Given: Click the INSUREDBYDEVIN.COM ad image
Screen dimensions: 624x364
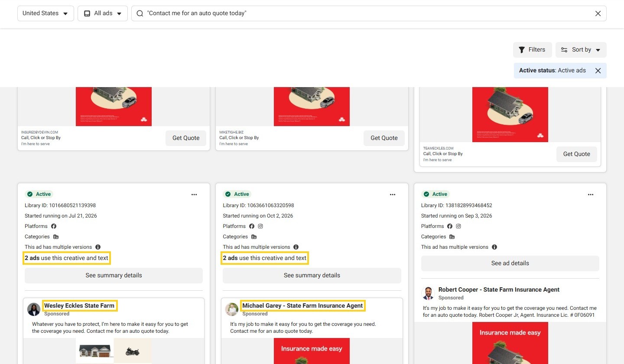Looking at the screenshot, I should pyautogui.click(x=114, y=107).
